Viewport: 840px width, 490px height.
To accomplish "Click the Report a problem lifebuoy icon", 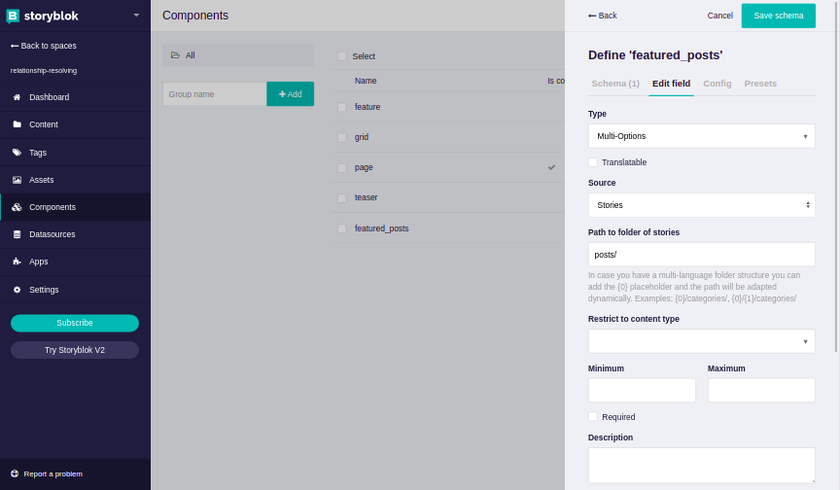I will pyautogui.click(x=14, y=473).
